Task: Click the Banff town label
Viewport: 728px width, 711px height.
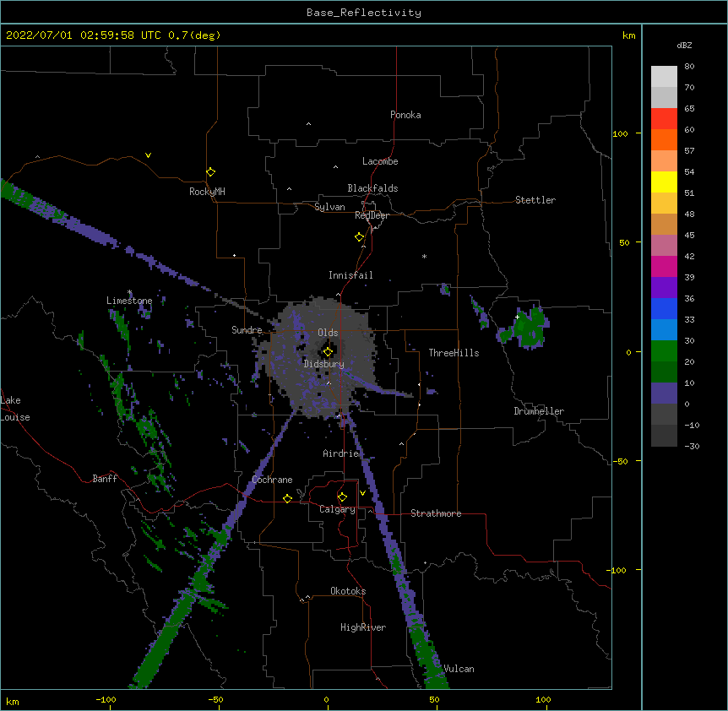Action: click(x=105, y=479)
